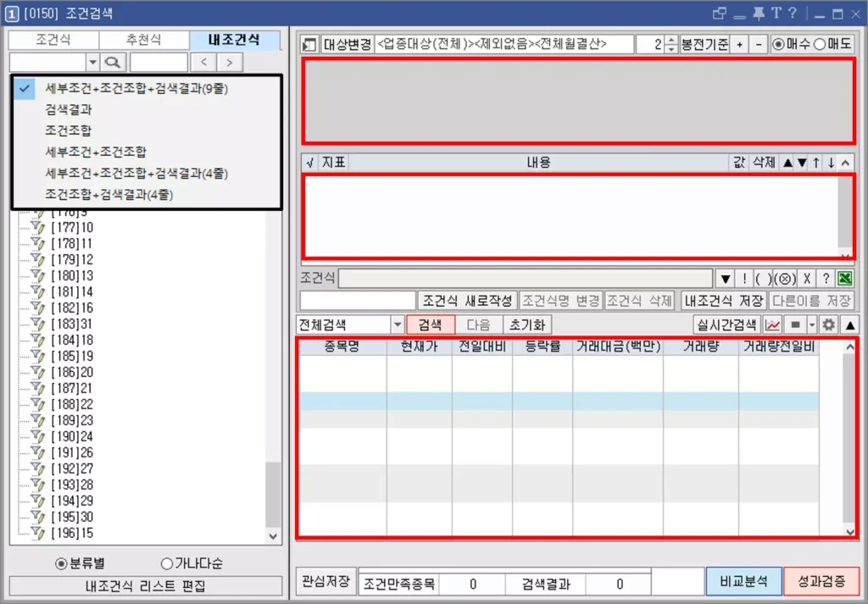Viewport: 868px width, 604px height.
Task: Click the caret collapse icon in the condition header
Action: pos(845,163)
